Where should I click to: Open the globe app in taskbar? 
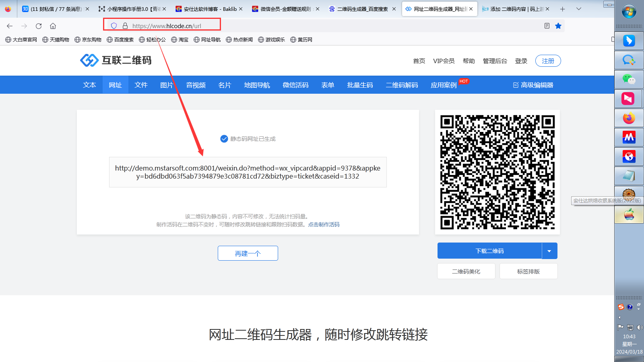tap(629, 156)
